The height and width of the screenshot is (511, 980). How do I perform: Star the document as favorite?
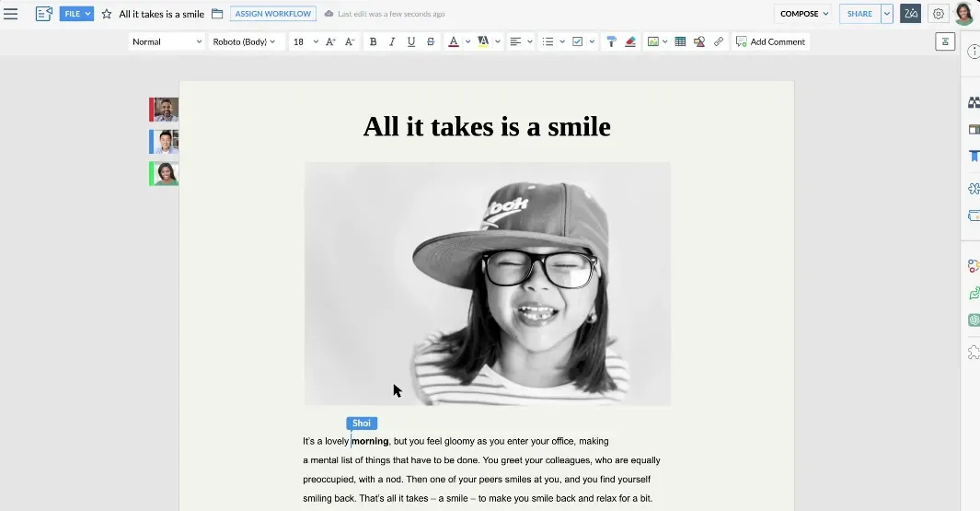(107, 14)
